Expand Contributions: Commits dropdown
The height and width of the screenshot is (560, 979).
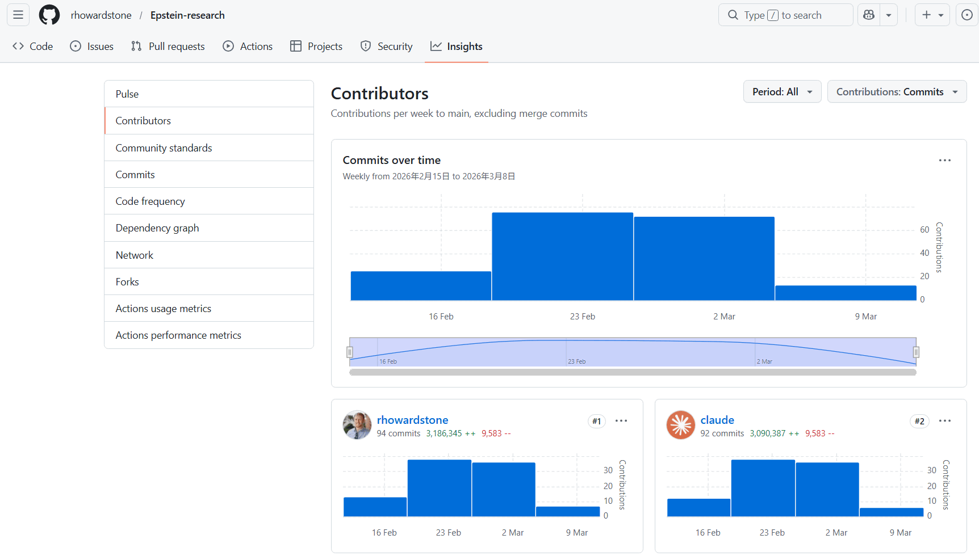click(897, 92)
